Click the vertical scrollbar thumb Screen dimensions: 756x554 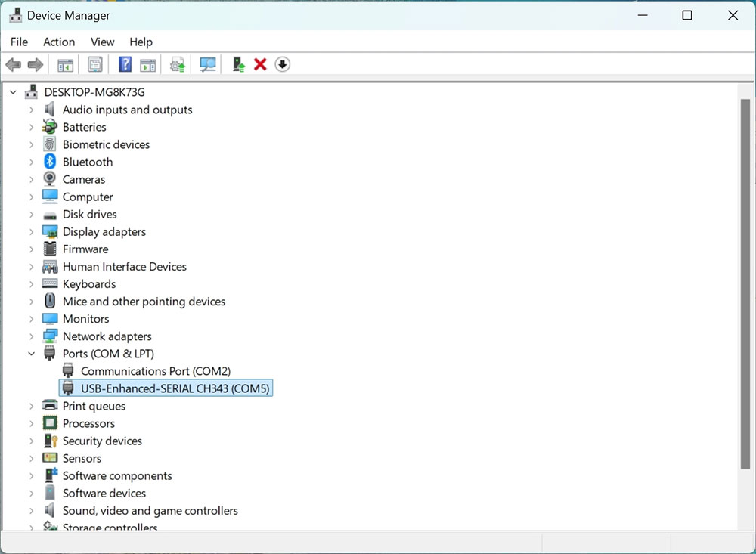click(x=745, y=284)
